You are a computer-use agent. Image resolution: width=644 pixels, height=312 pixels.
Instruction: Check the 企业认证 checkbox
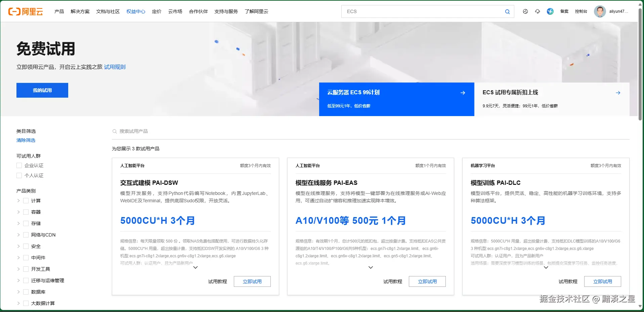tap(19, 165)
